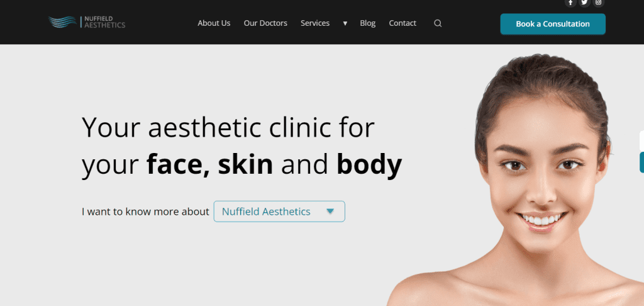Expand the Services submenu arrow

point(345,23)
